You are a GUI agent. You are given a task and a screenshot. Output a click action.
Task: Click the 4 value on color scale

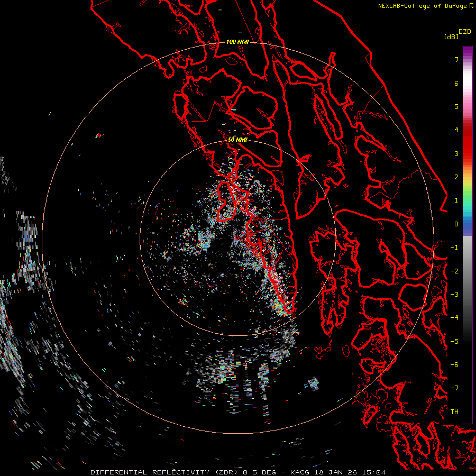click(456, 130)
